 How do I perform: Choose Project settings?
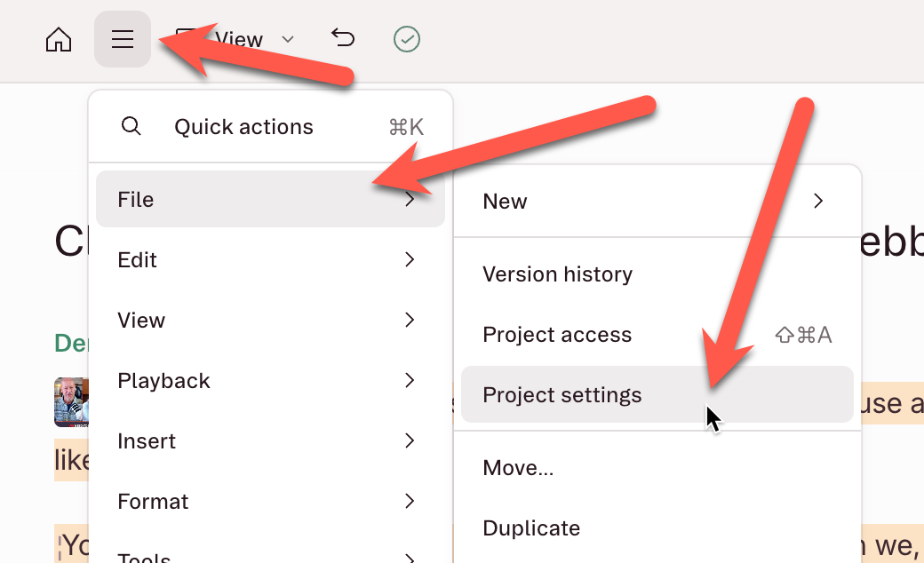coord(657,394)
